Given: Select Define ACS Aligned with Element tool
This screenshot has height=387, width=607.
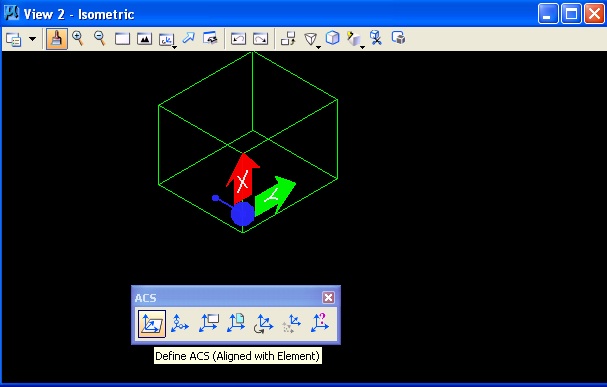Looking at the screenshot, I should click(152, 324).
